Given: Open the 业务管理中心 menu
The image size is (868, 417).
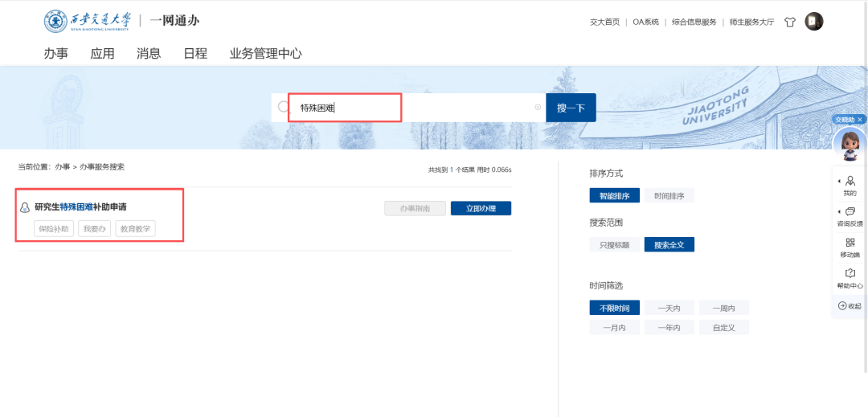Looking at the screenshot, I should (266, 54).
